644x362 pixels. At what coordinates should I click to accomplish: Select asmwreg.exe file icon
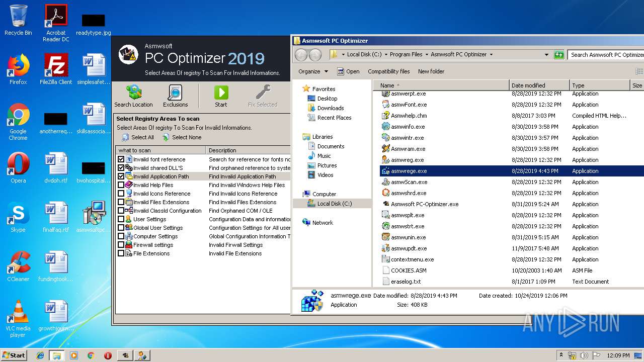386,160
